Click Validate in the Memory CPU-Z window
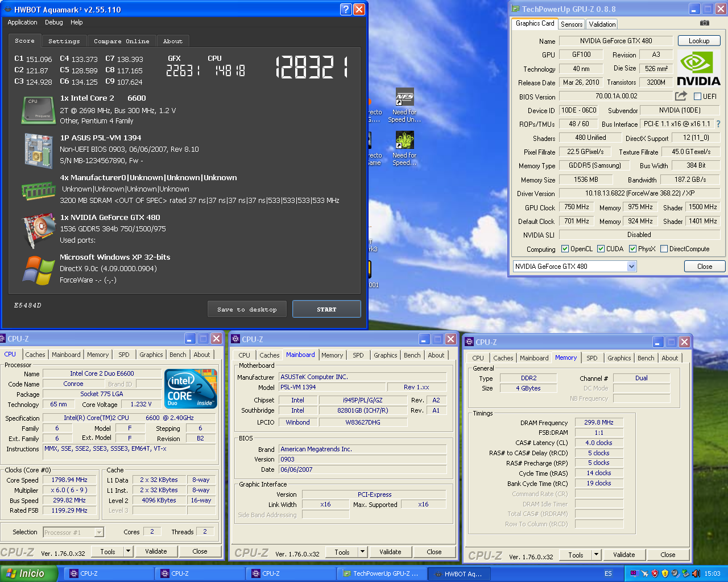728x582 pixels. [x=624, y=555]
